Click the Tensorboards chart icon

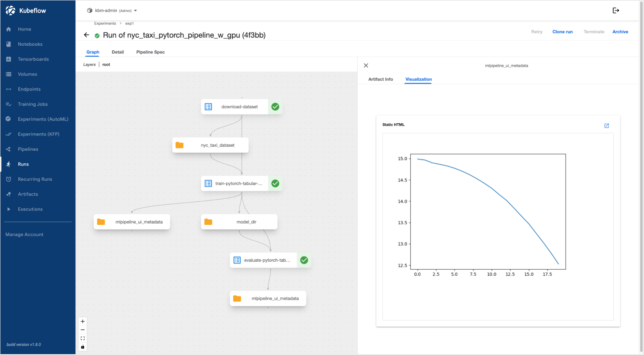(x=8, y=59)
